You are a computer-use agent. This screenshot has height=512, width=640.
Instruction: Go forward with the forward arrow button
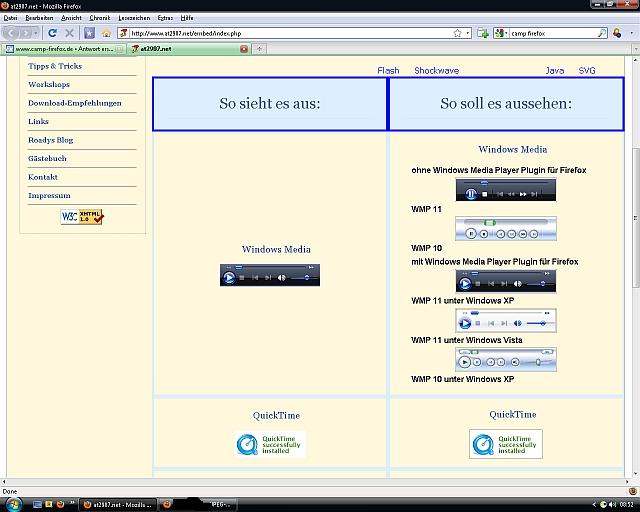click(x=25, y=33)
